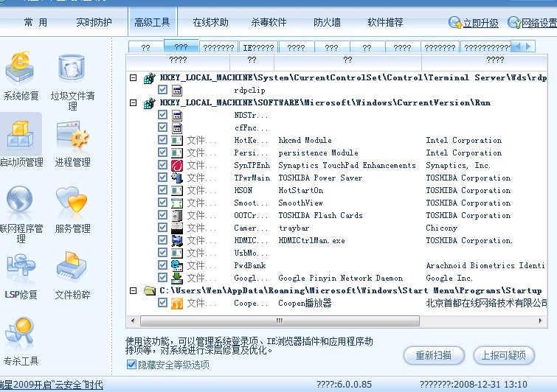Screen dimensions: 557x392
Task: Uncheck the UsbMo... startup entry
Action: point(163,252)
